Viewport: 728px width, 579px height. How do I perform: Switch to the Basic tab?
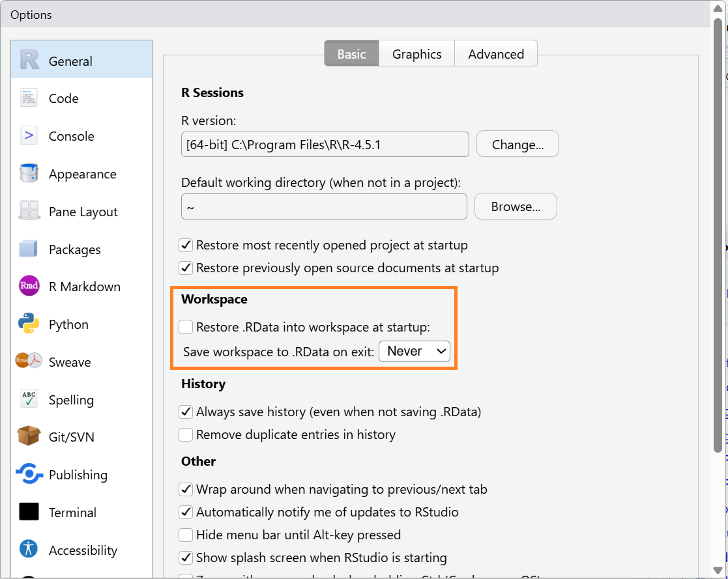tap(351, 54)
